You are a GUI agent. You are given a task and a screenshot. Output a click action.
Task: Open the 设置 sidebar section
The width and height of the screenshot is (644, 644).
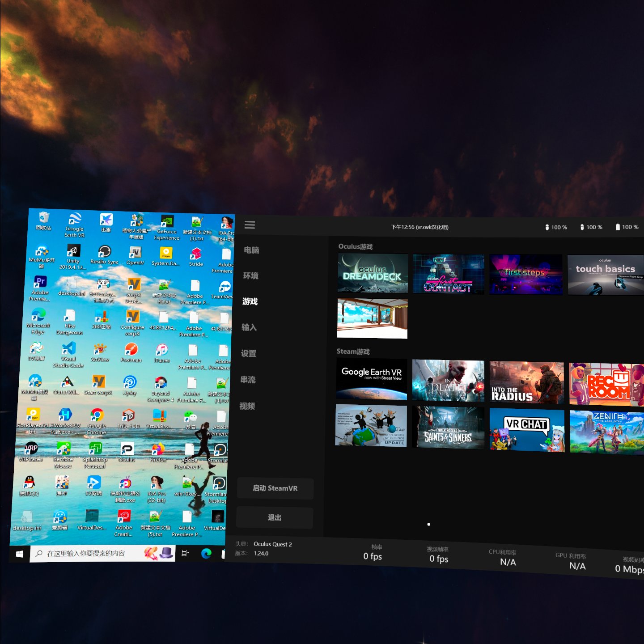(249, 353)
